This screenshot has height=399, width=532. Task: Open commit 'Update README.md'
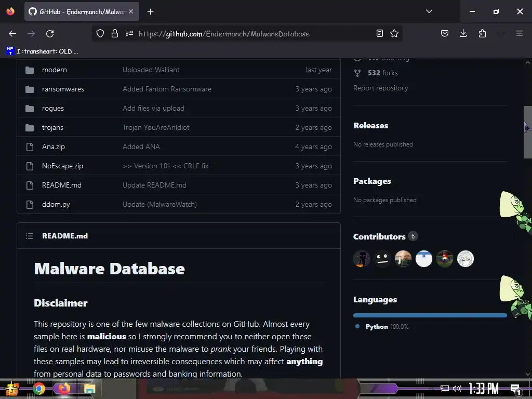pyautogui.click(x=154, y=185)
